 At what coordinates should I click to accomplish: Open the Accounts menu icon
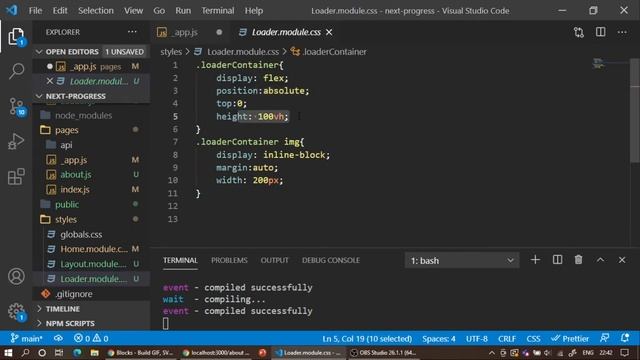pos(16,276)
